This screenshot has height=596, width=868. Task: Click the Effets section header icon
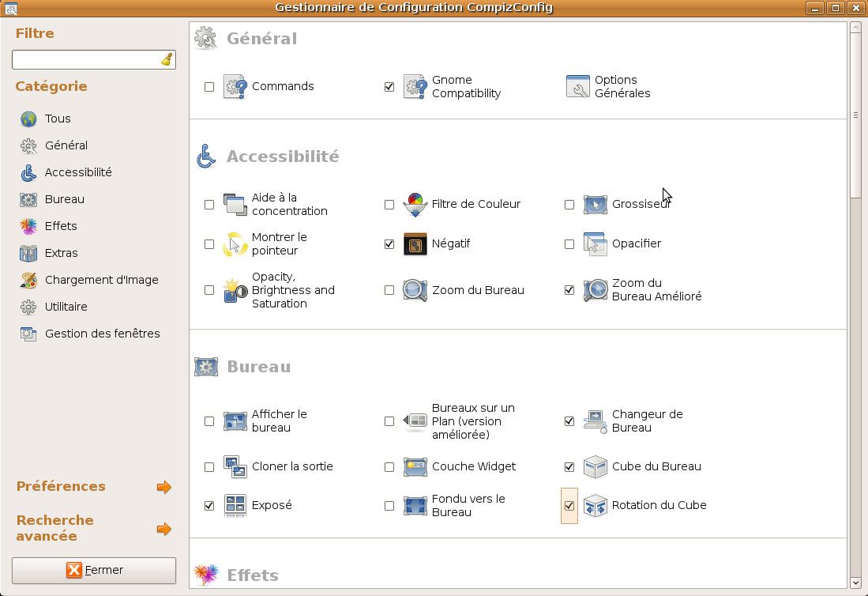[x=206, y=575]
